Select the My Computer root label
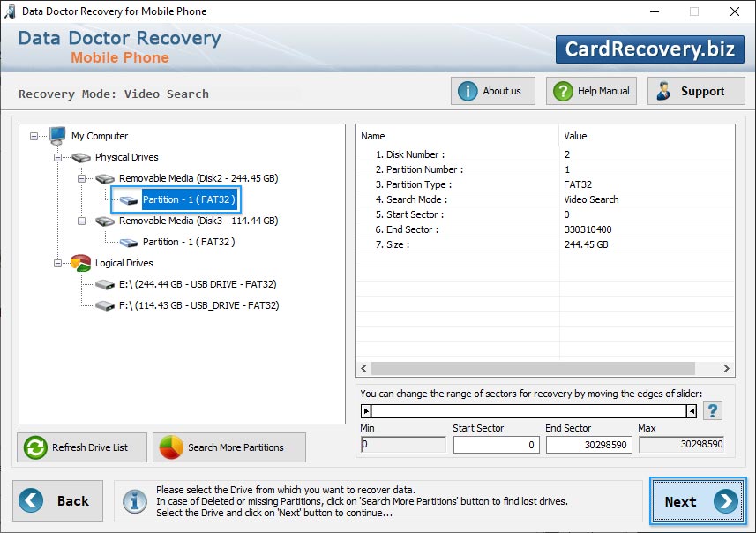Screen dimensions: 756x533 100,136
